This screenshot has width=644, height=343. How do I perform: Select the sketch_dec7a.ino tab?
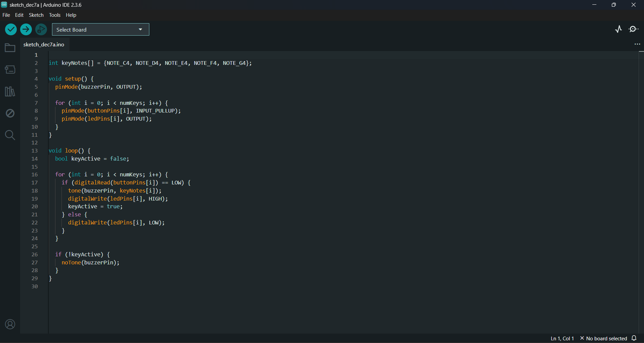[x=44, y=44]
